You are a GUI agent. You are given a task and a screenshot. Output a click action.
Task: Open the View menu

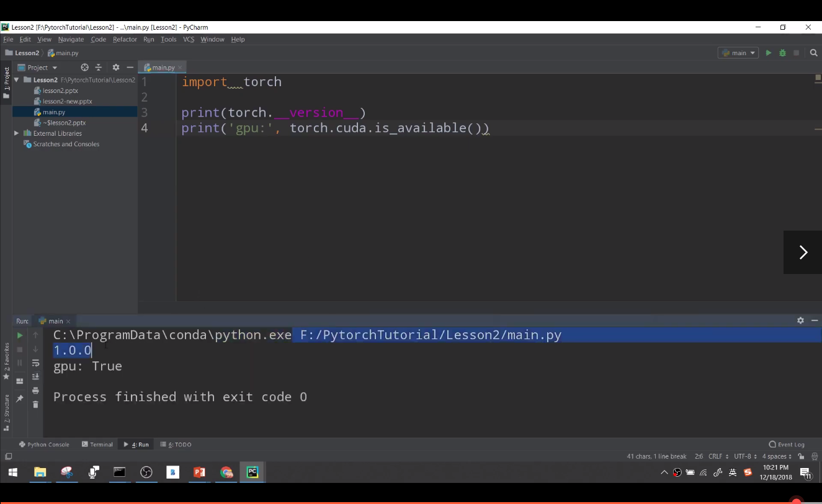coord(44,39)
